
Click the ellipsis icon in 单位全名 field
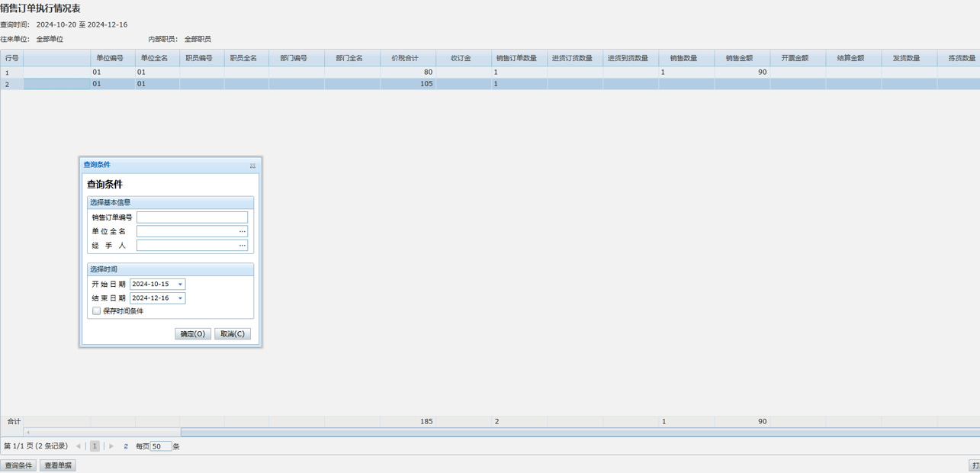pos(243,231)
